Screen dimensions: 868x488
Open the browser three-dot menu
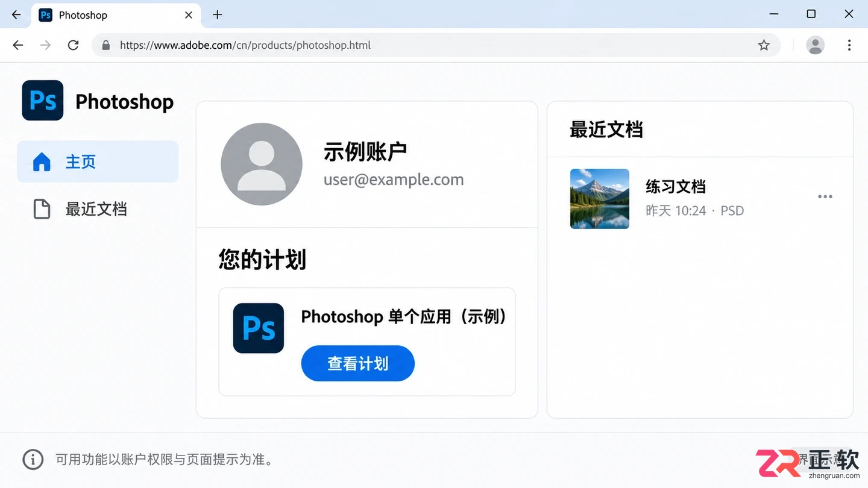pos(849,45)
